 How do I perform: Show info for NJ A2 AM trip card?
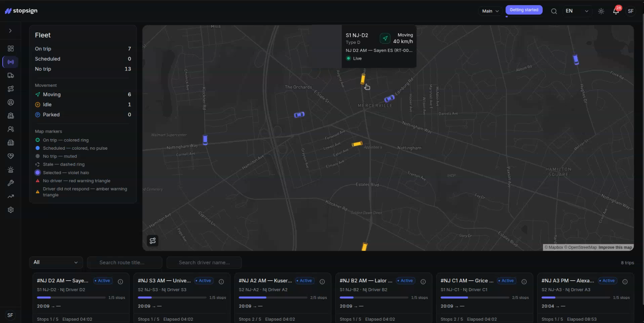pos(322,282)
